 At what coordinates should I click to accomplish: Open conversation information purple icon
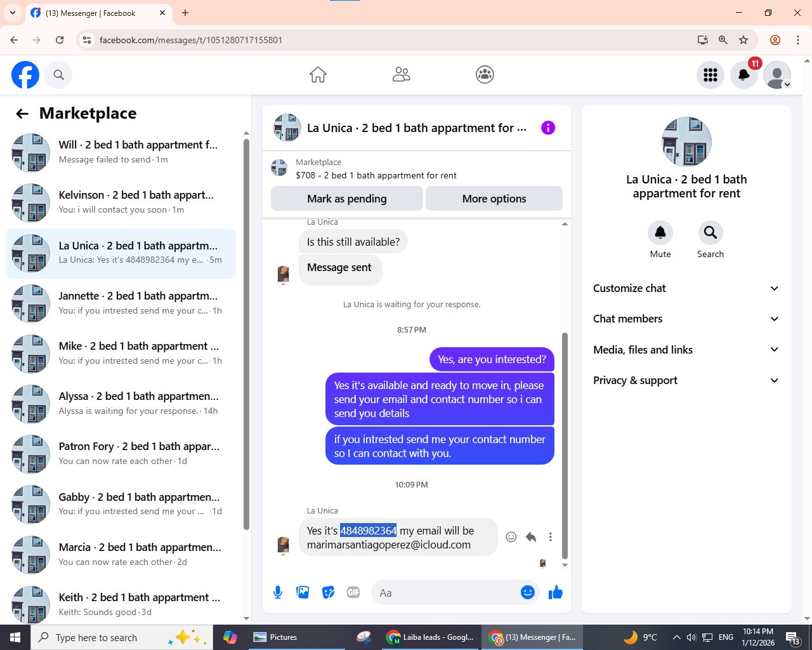coord(548,128)
